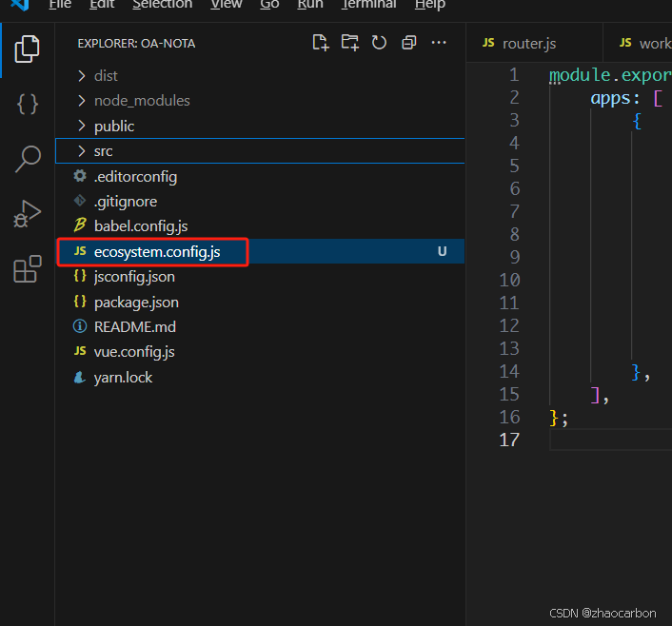Screen dimensions: 672x626
Task: Expand the public folder
Action: (113, 126)
